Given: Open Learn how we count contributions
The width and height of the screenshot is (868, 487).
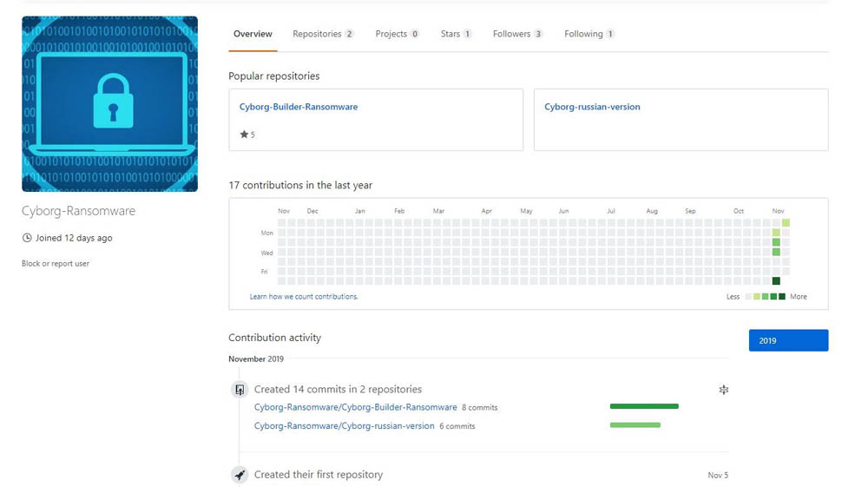Looking at the screenshot, I should click(303, 297).
